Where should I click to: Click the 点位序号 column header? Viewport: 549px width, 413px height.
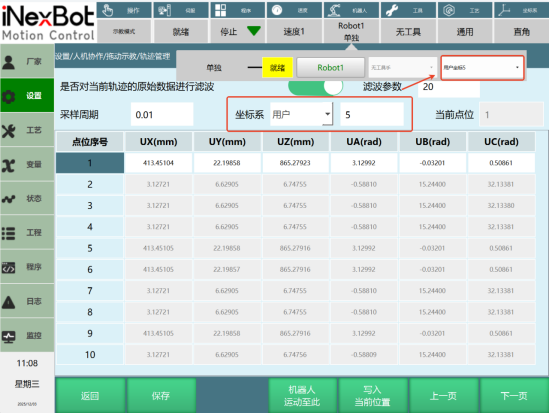click(x=90, y=142)
